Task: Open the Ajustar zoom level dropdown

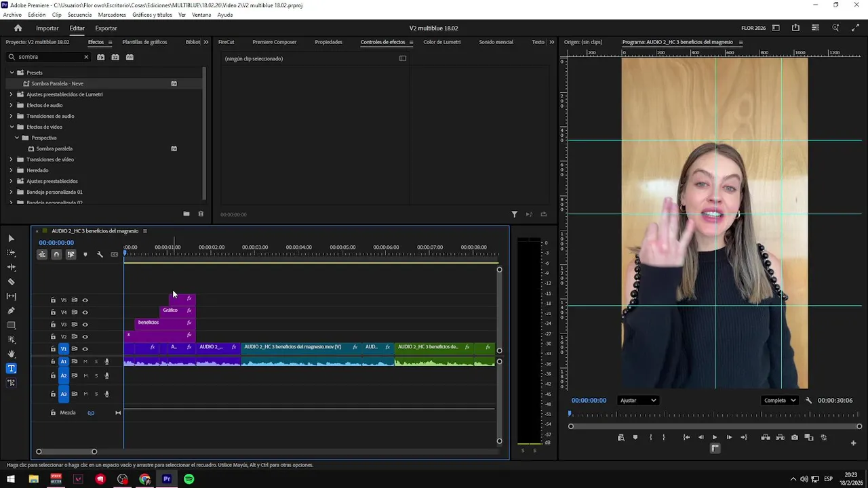Action: [x=638, y=401]
